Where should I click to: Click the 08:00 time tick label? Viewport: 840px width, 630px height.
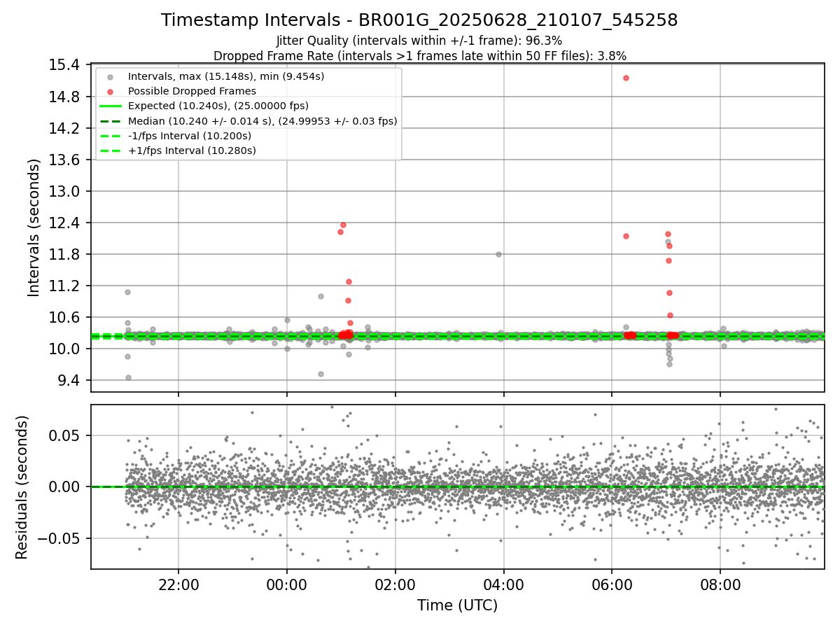(721, 584)
